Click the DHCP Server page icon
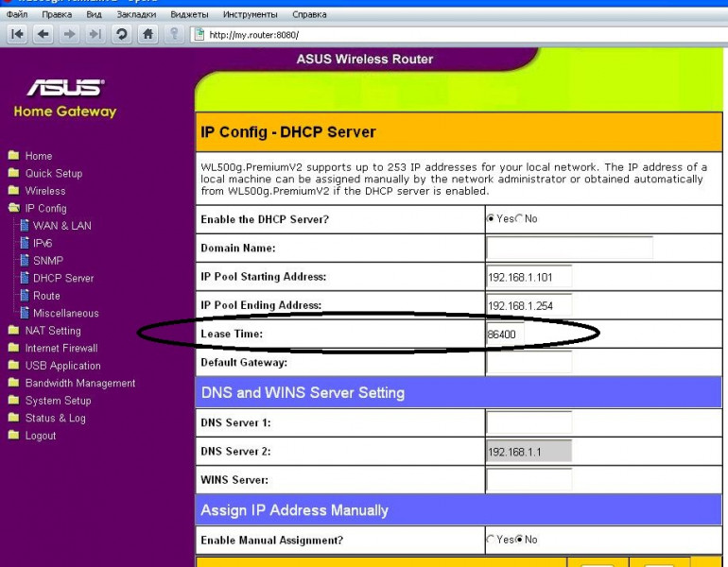Image resolution: width=728 pixels, height=567 pixels. tap(25, 278)
